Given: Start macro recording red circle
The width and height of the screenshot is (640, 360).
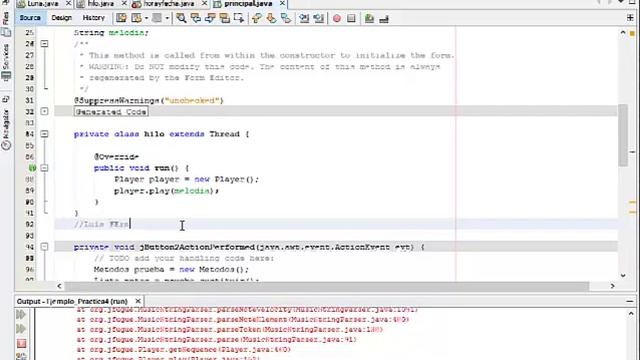Looking at the screenshot, I should (337, 18).
